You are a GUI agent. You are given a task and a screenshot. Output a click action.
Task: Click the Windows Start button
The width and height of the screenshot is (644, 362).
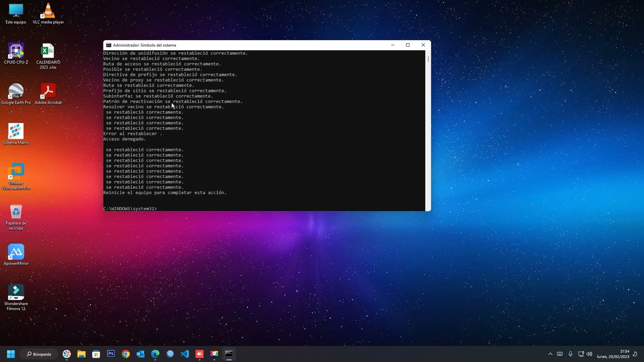point(11,354)
